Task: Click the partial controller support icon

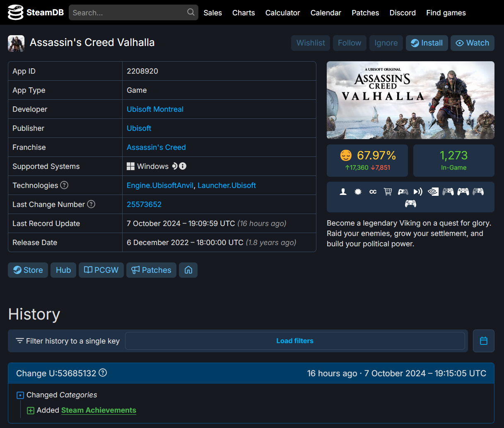Action: [403, 191]
